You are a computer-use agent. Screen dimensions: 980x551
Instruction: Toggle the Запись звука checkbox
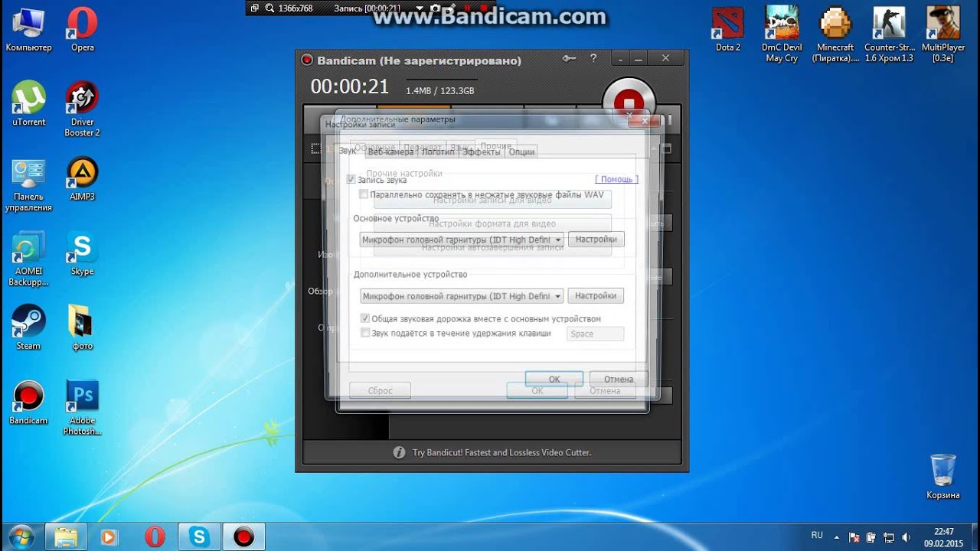click(351, 180)
